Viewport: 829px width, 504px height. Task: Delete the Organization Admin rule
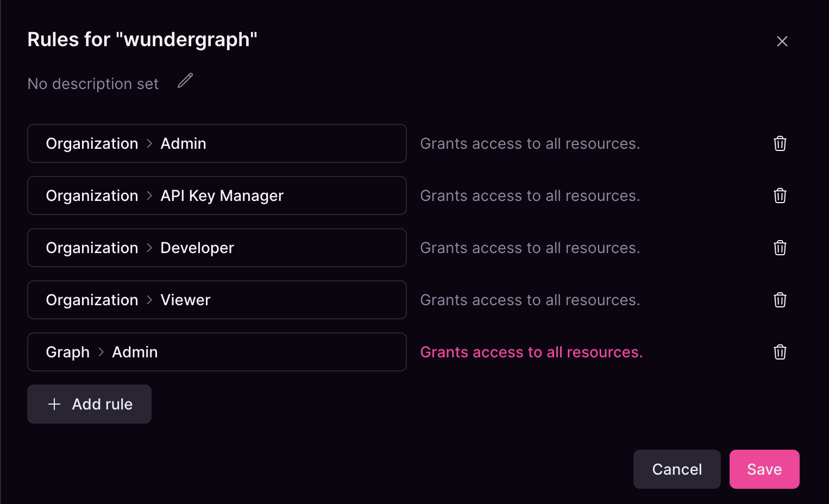tap(780, 143)
